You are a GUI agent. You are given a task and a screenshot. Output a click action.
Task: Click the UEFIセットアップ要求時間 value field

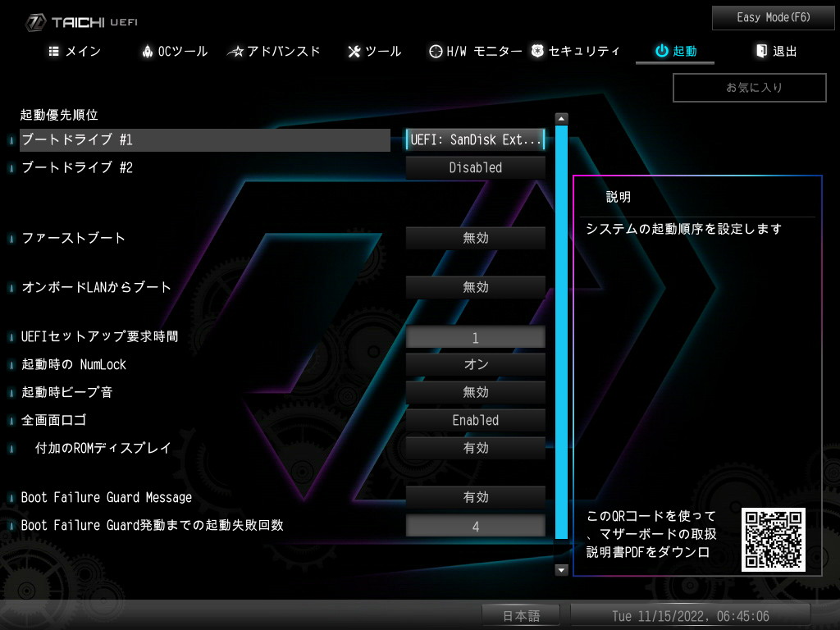pos(475,337)
